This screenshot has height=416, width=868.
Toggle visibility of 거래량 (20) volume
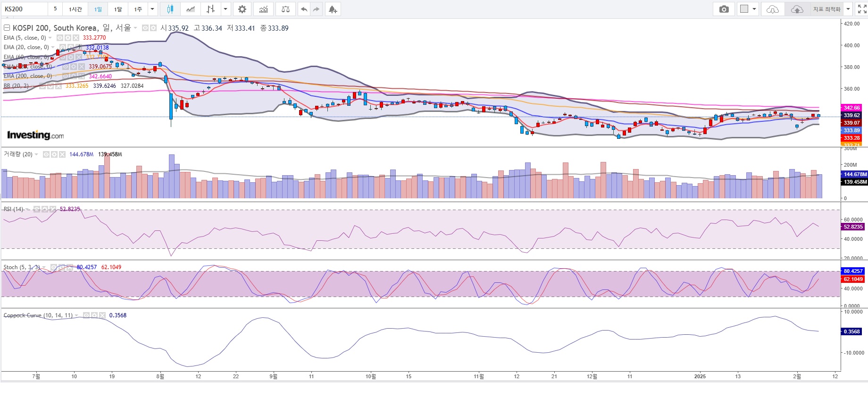pos(46,154)
